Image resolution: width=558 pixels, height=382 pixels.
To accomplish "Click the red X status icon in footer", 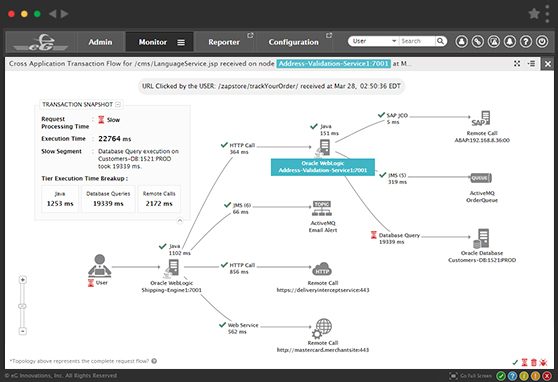I will (x=547, y=376).
